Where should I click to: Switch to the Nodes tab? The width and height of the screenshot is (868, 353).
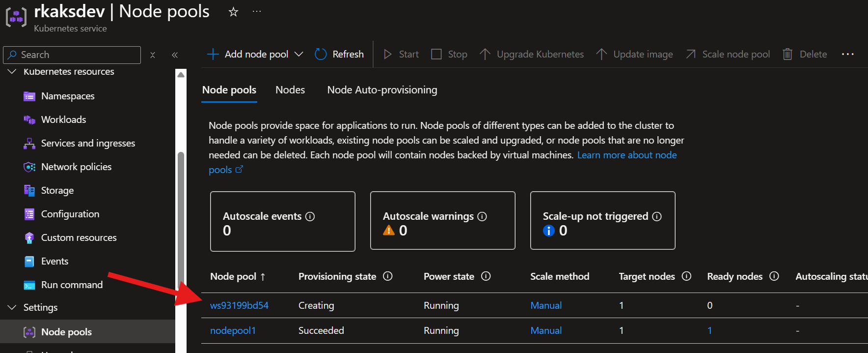click(290, 90)
